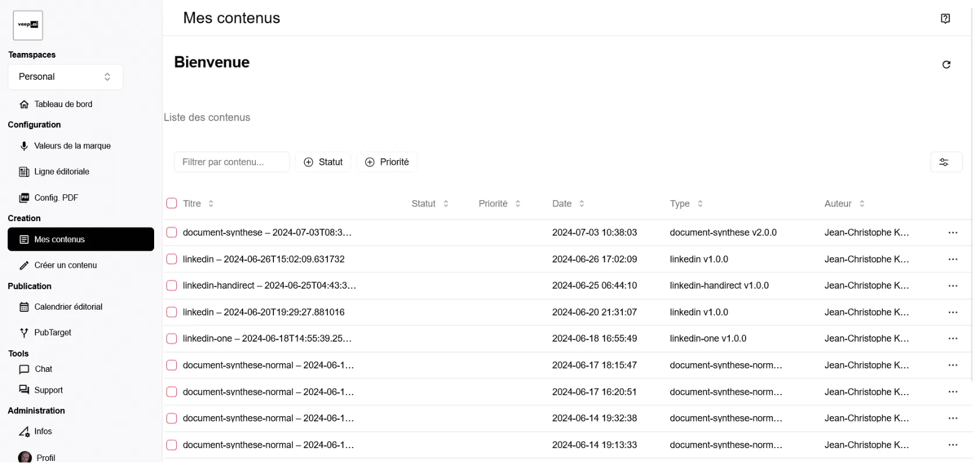Image resolution: width=980 pixels, height=465 pixels.
Task: Open actions menu for linkedin-one row
Action: pyautogui.click(x=953, y=339)
